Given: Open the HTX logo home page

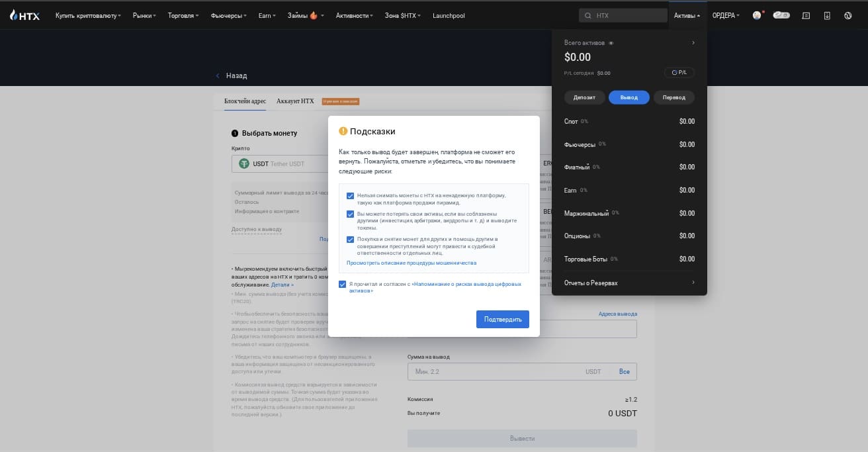Looking at the screenshot, I should tap(24, 15).
